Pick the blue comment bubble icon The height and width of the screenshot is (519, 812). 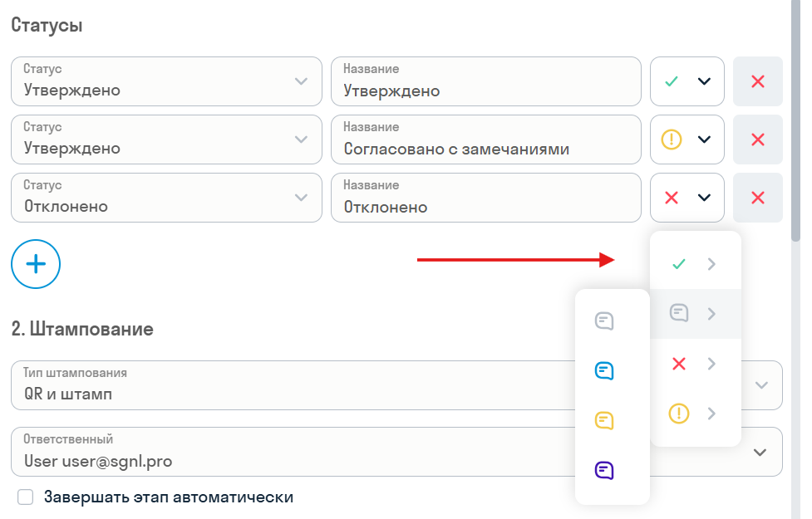604,370
